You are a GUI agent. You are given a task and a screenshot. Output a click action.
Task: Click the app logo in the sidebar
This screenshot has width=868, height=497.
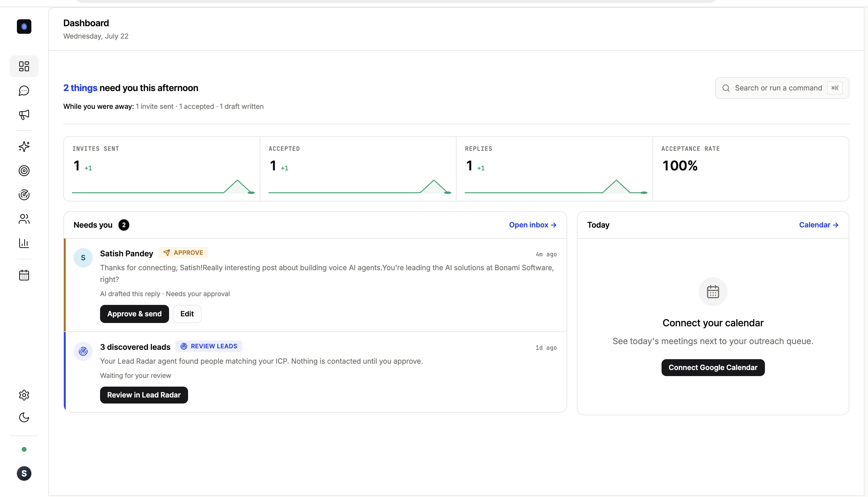pos(24,27)
